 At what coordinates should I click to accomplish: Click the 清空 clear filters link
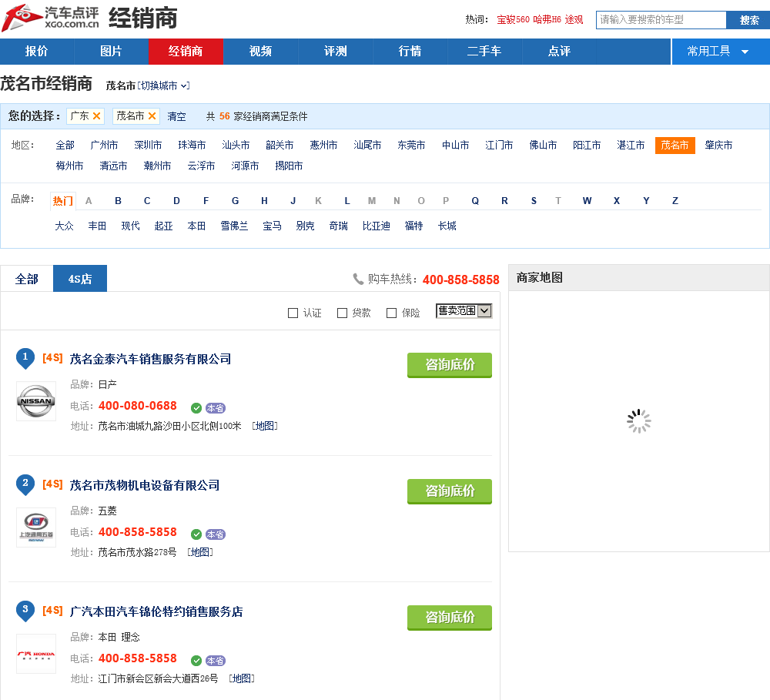pos(177,116)
